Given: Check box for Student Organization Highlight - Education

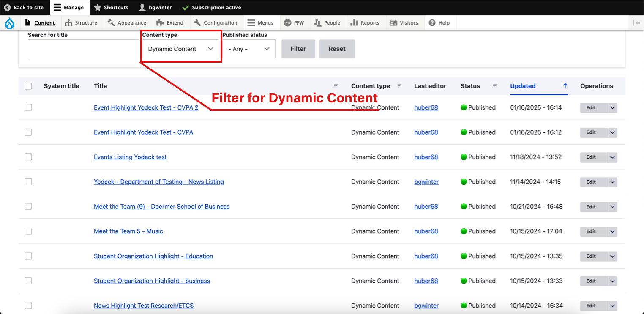Looking at the screenshot, I should (x=28, y=256).
